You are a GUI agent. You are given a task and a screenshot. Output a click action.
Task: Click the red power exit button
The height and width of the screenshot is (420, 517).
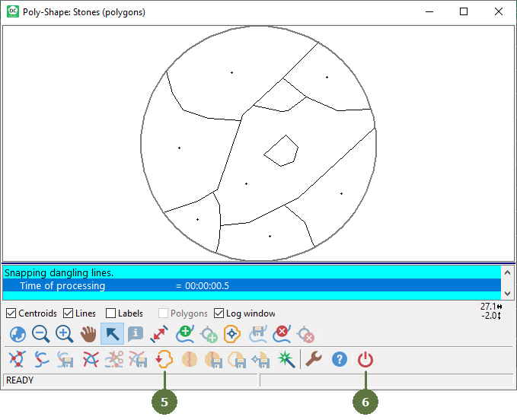(365, 359)
